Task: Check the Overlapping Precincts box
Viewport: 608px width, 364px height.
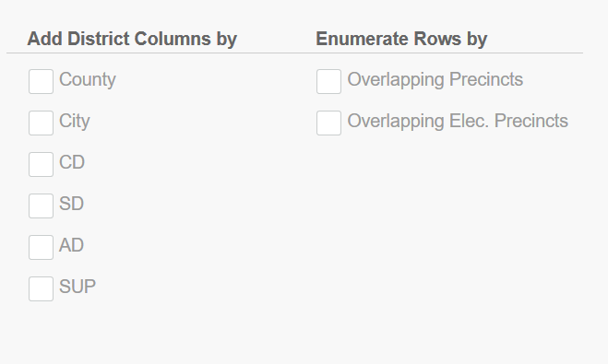Action: click(328, 81)
